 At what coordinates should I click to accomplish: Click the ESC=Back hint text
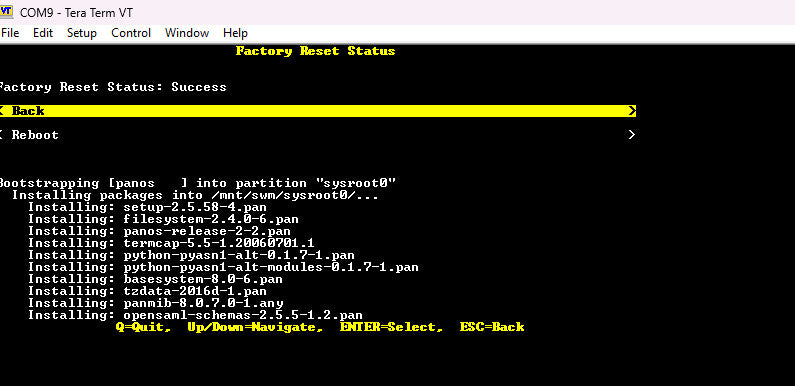(x=492, y=327)
